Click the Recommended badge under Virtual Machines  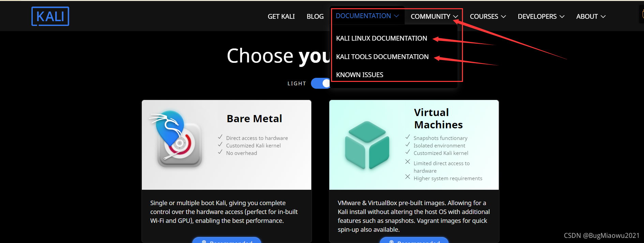pyautogui.click(x=414, y=240)
